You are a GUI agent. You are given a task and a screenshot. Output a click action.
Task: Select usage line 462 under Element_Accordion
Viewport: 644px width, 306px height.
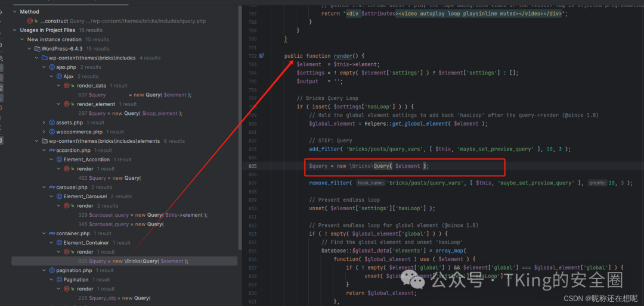[x=109, y=178]
